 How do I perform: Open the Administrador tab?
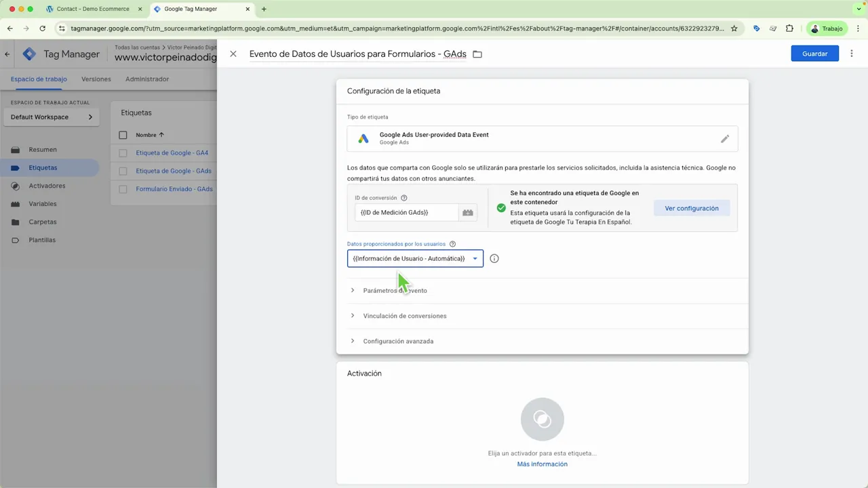(x=147, y=79)
